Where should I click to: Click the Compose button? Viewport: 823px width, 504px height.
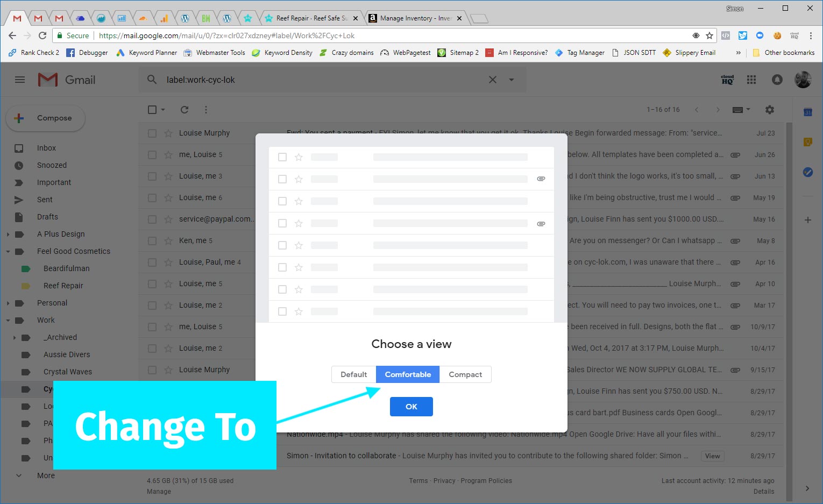point(46,118)
